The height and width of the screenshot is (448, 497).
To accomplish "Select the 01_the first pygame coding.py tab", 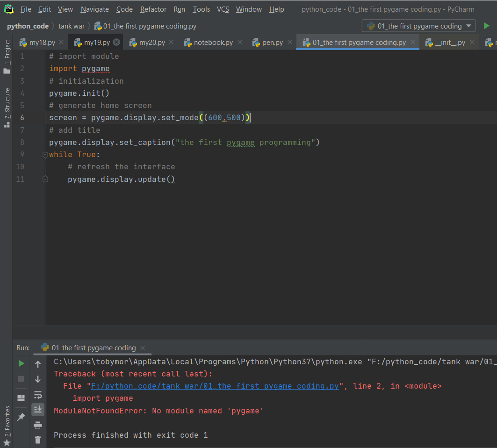I will coord(359,43).
